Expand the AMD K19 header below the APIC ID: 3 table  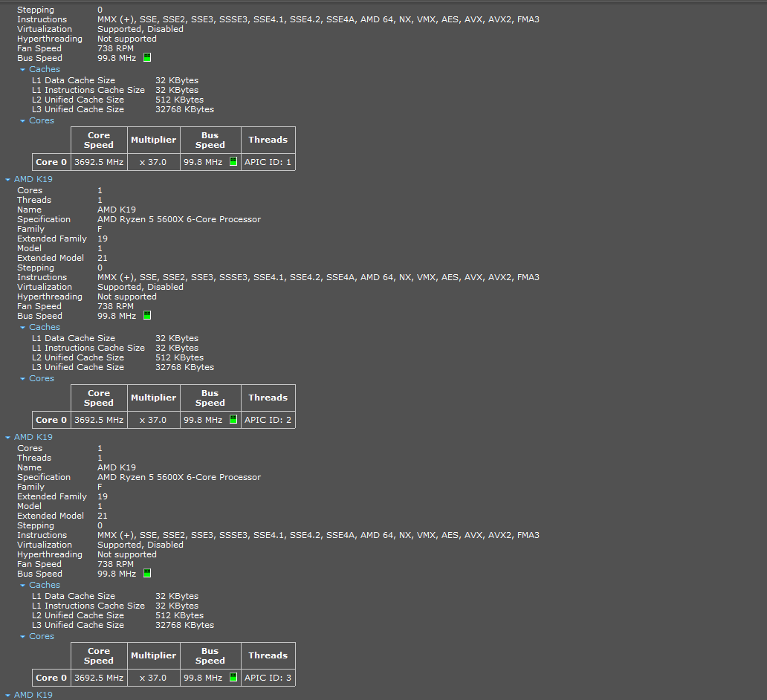click(8, 695)
